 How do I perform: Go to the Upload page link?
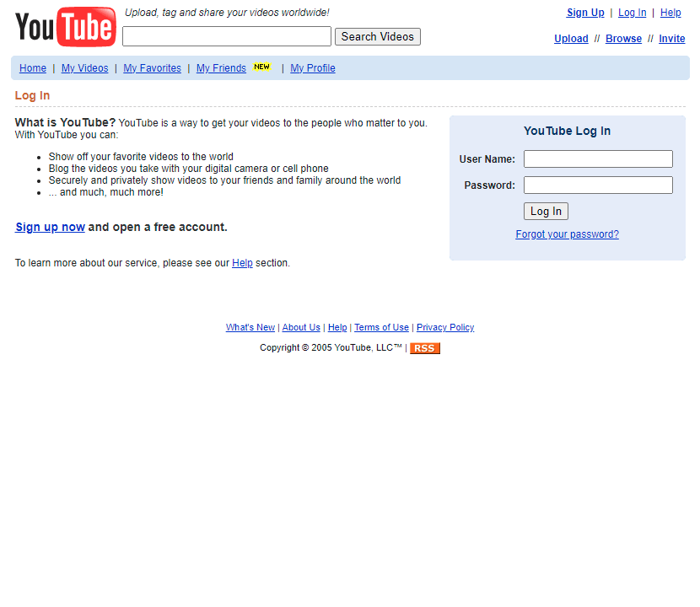(x=571, y=39)
